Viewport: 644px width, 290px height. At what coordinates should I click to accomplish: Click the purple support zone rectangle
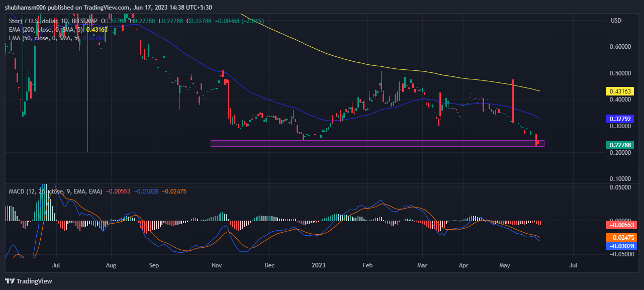click(x=377, y=143)
